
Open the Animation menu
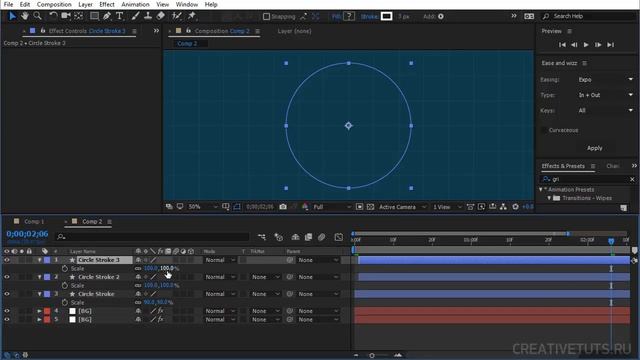pos(135,4)
